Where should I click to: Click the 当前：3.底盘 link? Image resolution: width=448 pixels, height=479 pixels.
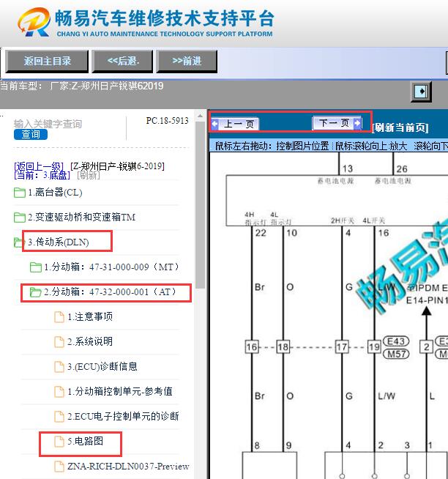coord(42,175)
